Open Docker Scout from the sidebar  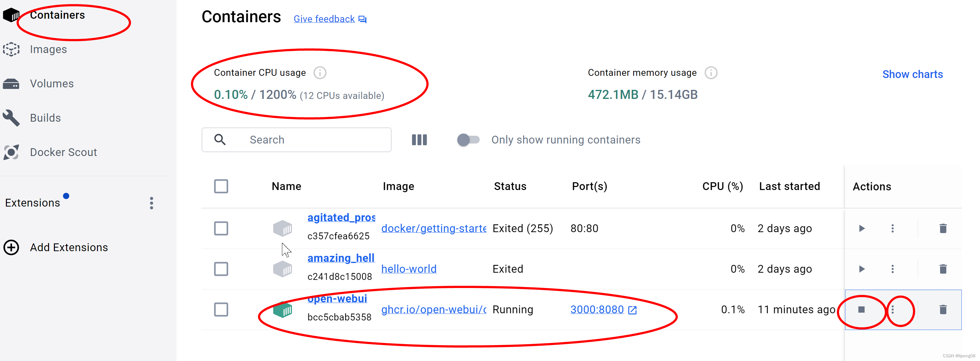point(63,152)
